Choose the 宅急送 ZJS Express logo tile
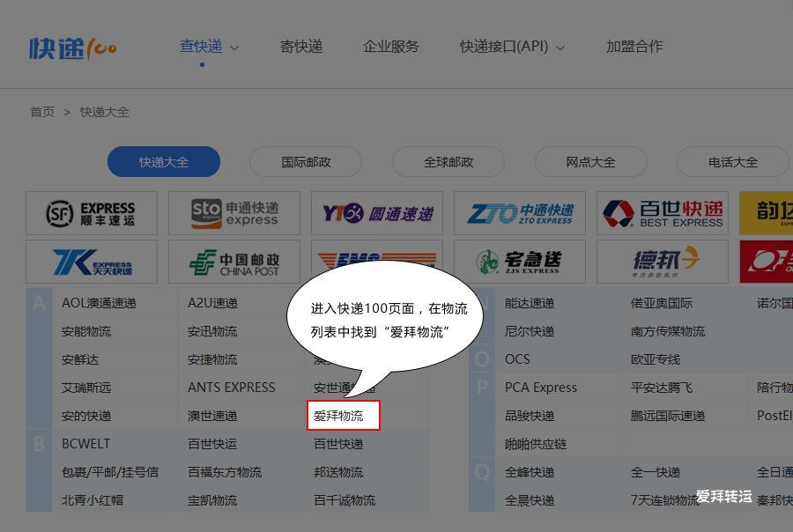Viewport: 793px width, 532px height. click(519, 262)
